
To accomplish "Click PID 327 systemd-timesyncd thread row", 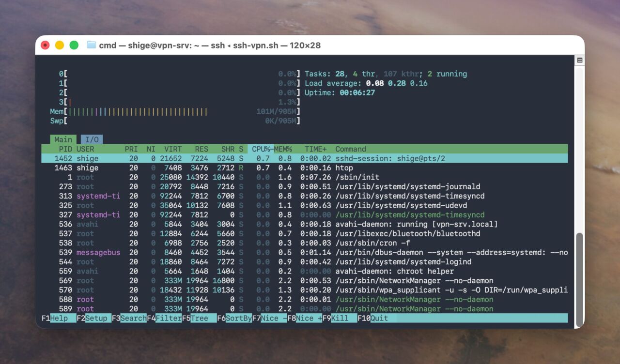I will pyautogui.click(x=304, y=215).
